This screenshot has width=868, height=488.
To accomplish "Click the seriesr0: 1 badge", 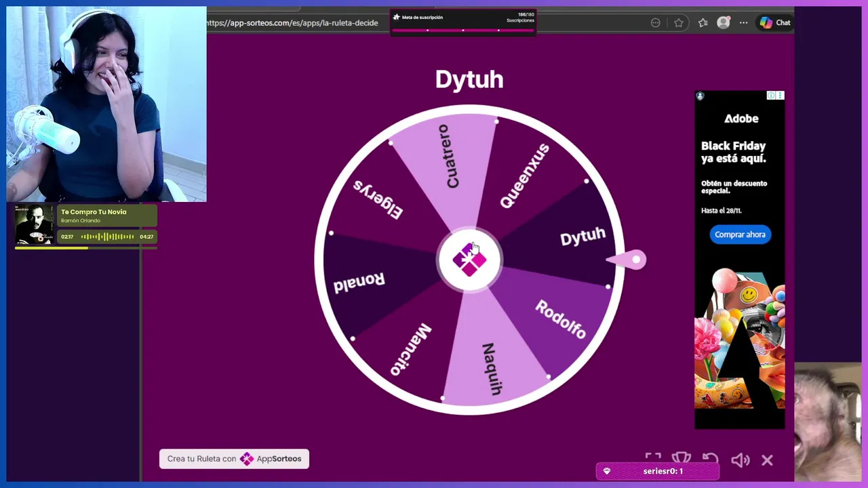I will tap(658, 471).
